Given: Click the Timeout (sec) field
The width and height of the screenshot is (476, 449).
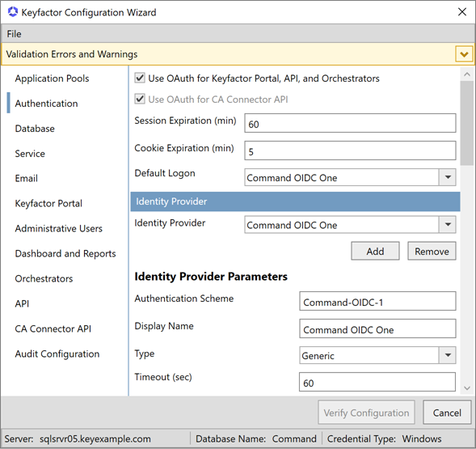Looking at the screenshot, I should (x=377, y=382).
